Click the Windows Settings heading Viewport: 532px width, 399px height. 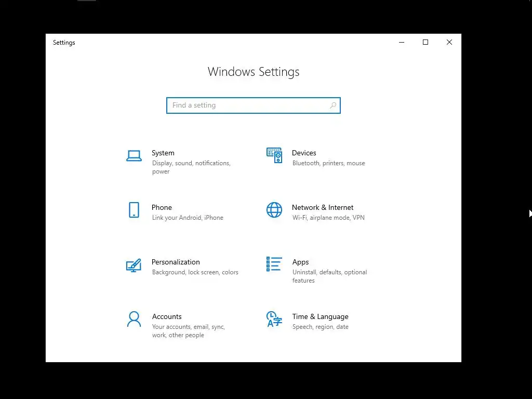(254, 72)
